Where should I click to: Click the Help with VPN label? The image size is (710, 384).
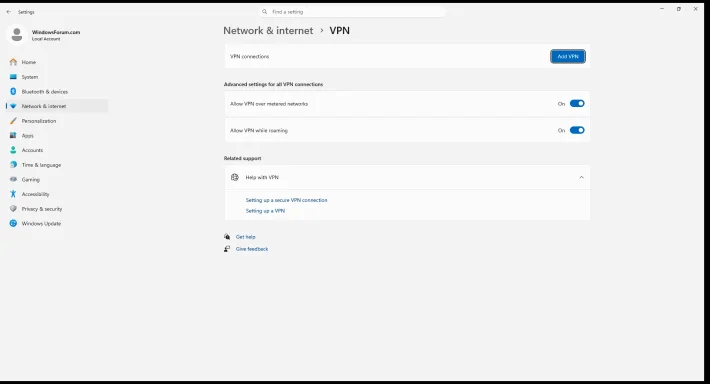click(x=262, y=178)
